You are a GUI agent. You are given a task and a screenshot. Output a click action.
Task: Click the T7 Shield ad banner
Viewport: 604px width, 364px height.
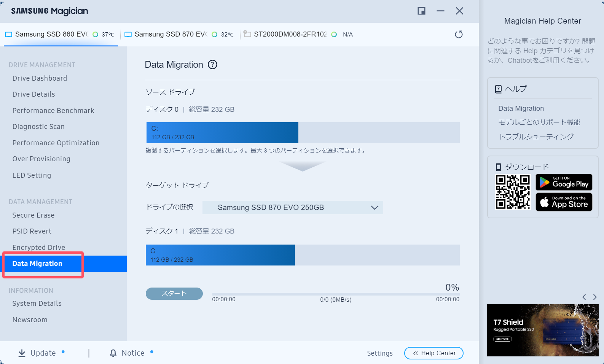(543, 330)
